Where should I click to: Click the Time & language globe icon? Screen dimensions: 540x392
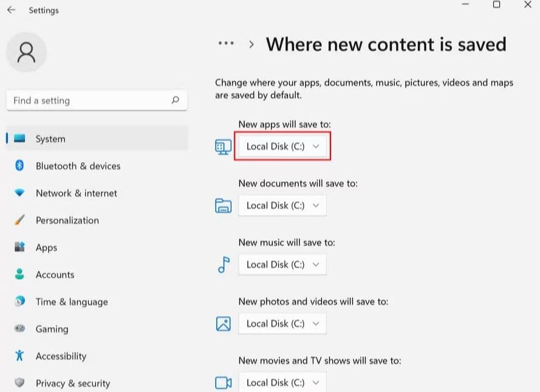[x=19, y=302]
